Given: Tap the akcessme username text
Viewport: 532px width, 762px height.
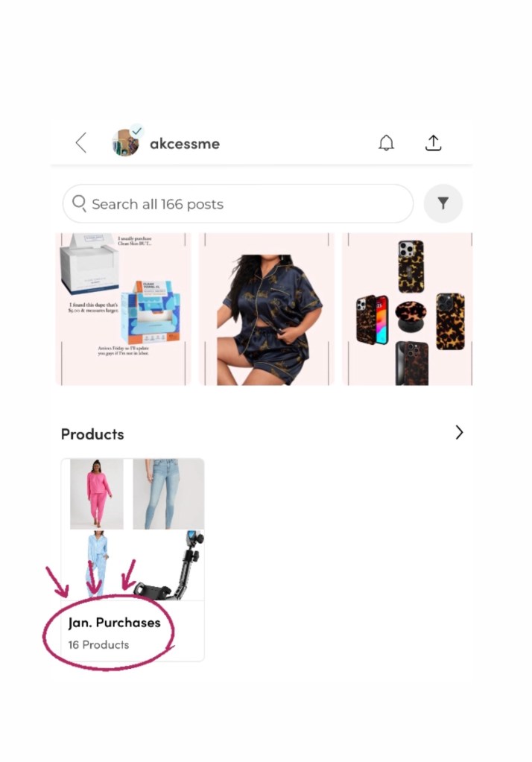Looking at the screenshot, I should tap(185, 144).
